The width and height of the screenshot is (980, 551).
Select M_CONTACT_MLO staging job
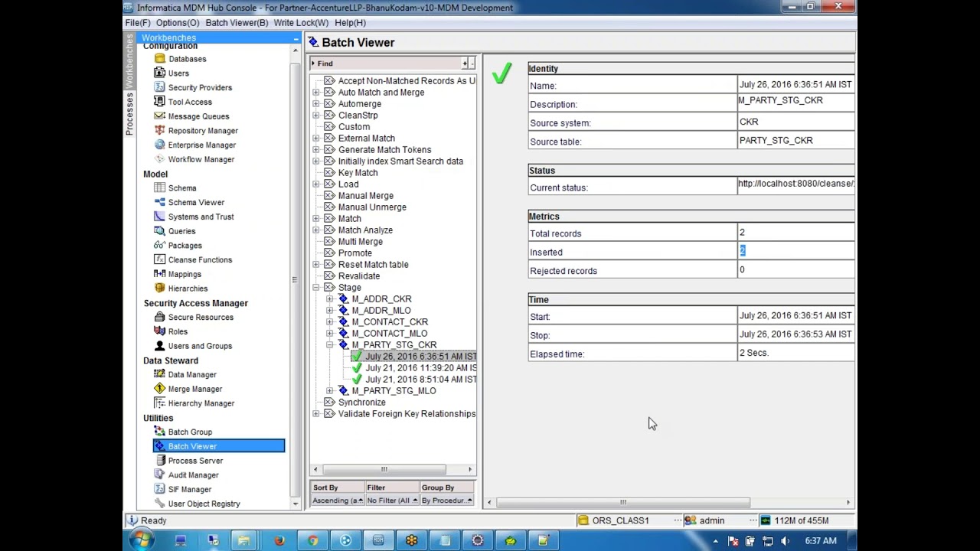pos(389,334)
